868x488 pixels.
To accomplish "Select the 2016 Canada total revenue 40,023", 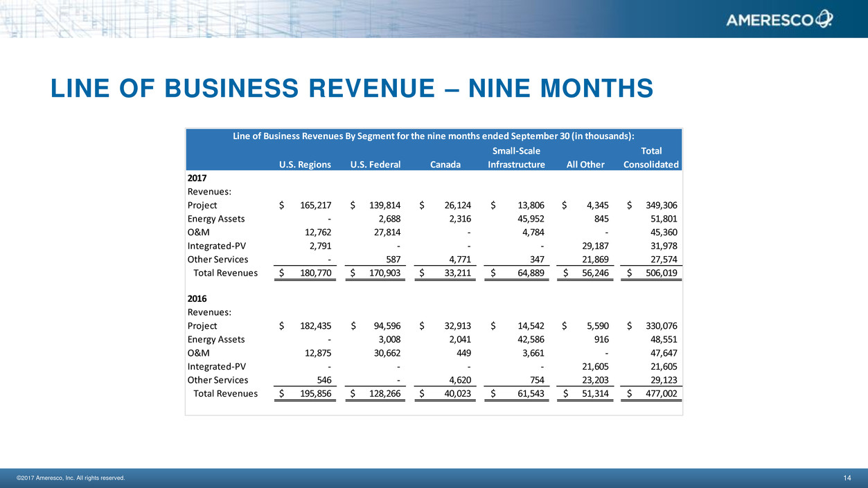I will click(453, 394).
